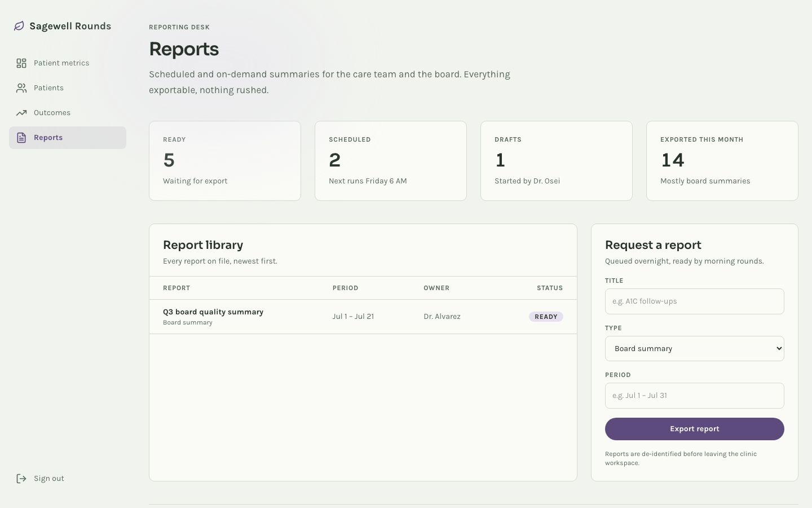
Task: Click 'Next runs Friday 6 AM' text
Action: (368, 181)
